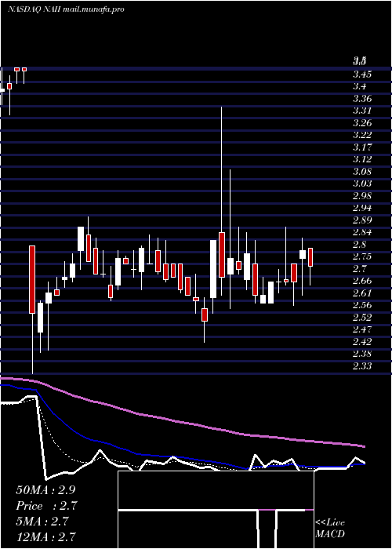Click the 2.33 price axis label
The image size is (392, 549).
(x=362, y=366)
